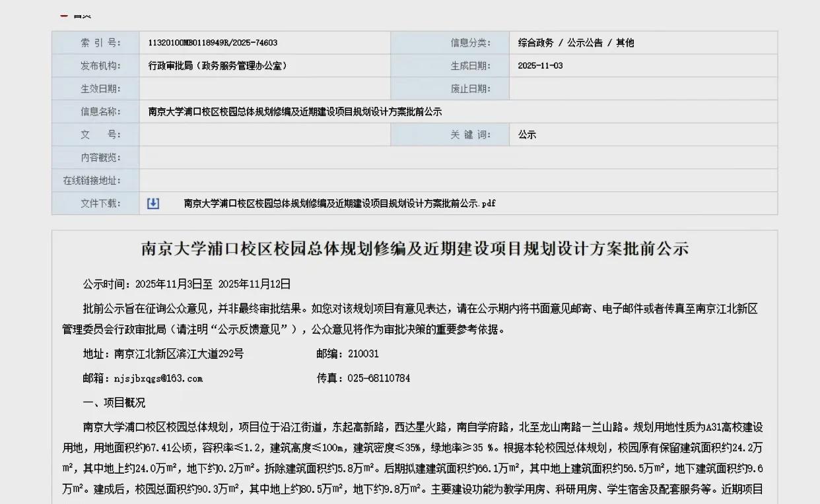Select the 索引号 label cell
This screenshot has height=504, width=820.
(x=96, y=43)
